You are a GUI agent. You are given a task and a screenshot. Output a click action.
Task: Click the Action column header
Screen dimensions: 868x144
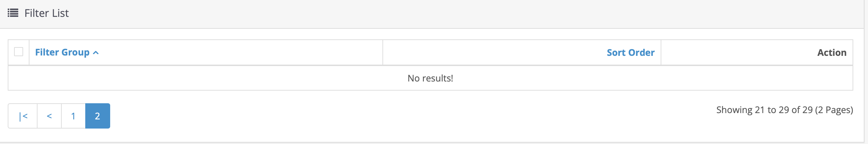pos(832,53)
